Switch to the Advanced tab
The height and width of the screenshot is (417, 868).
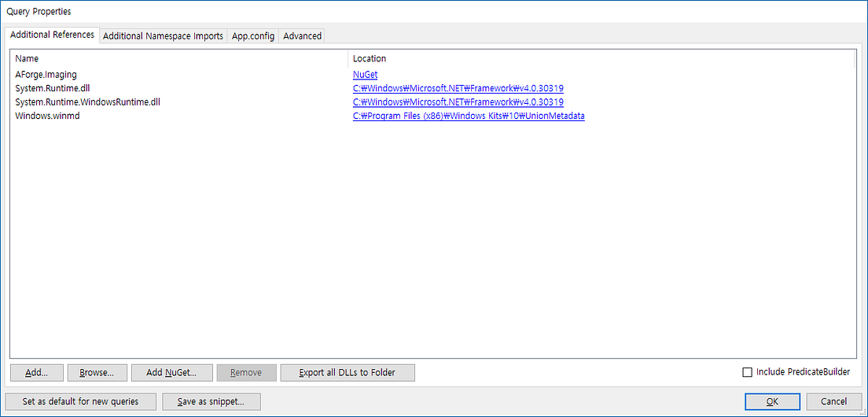click(x=302, y=35)
